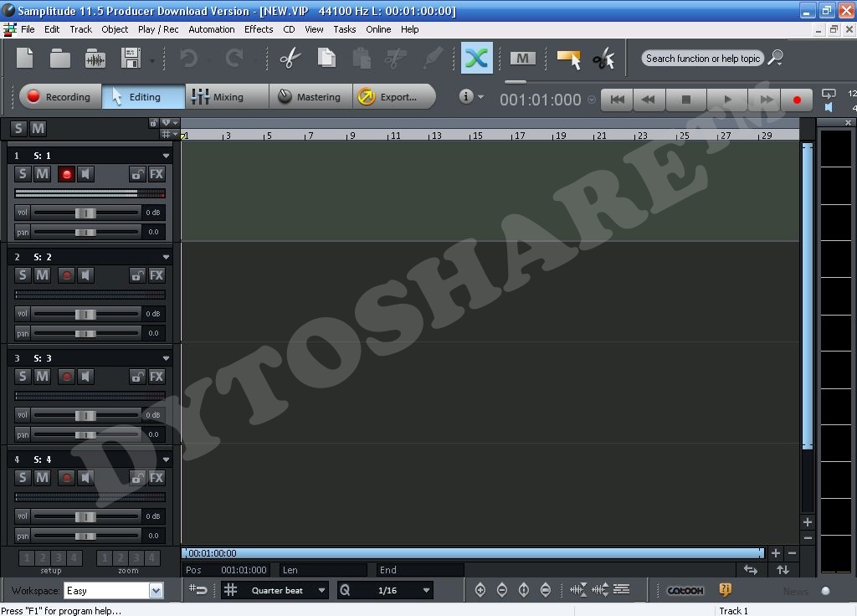Open the Workspace Easy dropdown

click(x=156, y=590)
